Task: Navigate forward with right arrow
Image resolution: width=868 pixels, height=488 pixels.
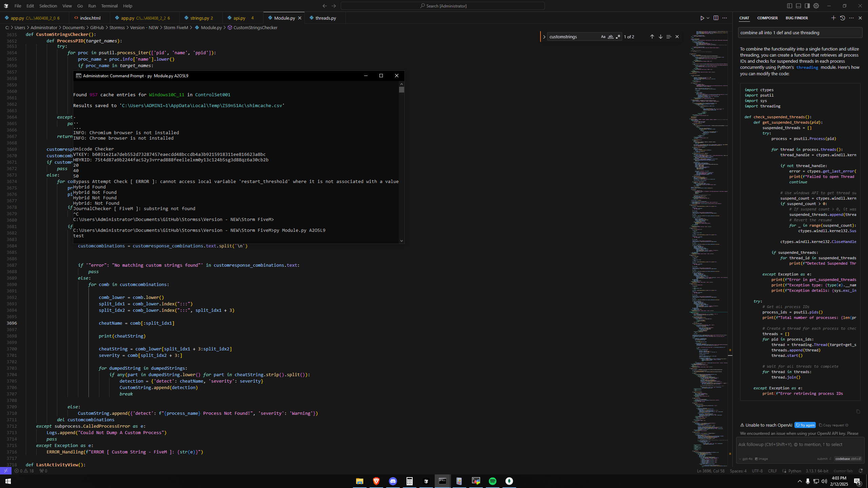Action: pyautogui.click(x=334, y=6)
